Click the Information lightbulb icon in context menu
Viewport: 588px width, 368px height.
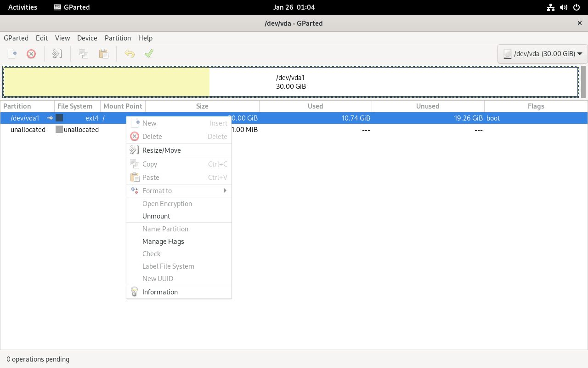tap(135, 292)
